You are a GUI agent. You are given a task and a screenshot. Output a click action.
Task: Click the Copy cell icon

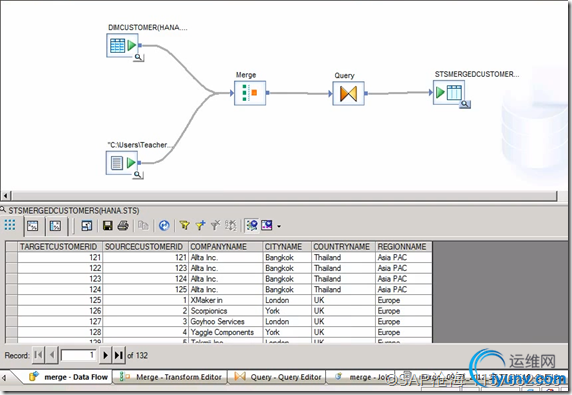[143, 226]
